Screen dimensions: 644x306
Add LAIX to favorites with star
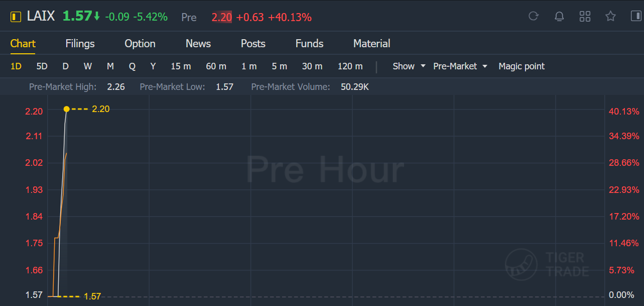[610, 17]
